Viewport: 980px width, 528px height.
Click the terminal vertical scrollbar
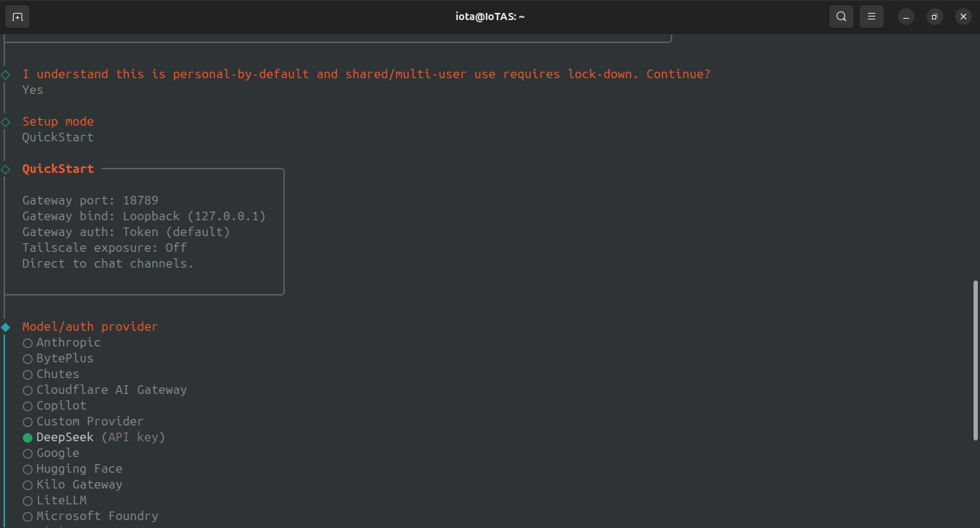tap(975, 360)
